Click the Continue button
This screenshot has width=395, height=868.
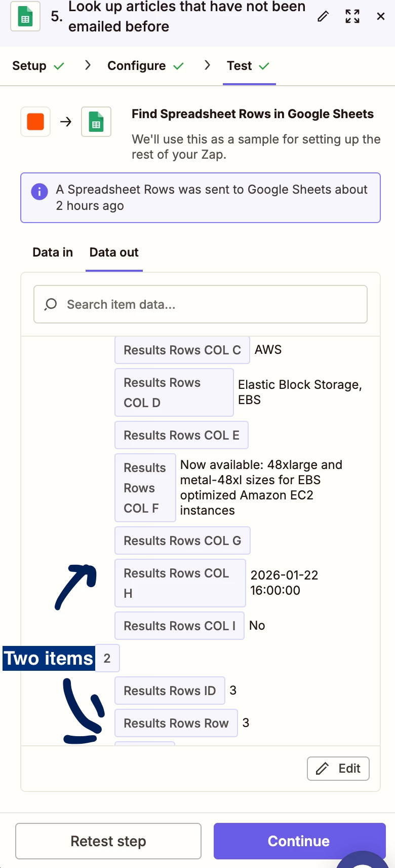coord(299,841)
